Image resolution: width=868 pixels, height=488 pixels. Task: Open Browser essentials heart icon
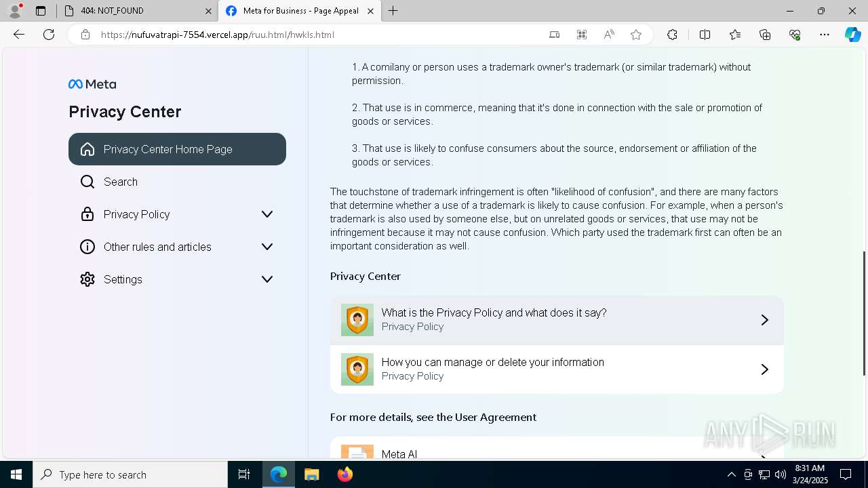pyautogui.click(x=795, y=35)
